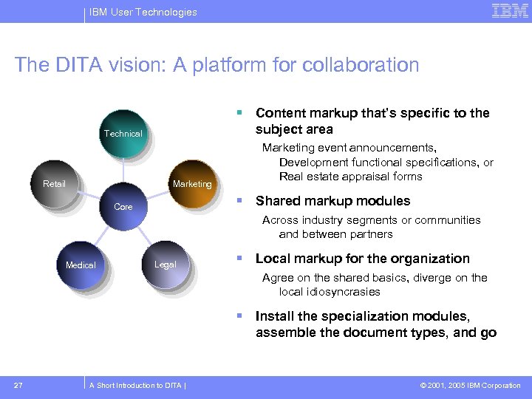Click the IBM logo in header
The image size is (532, 399).
click(x=510, y=11)
